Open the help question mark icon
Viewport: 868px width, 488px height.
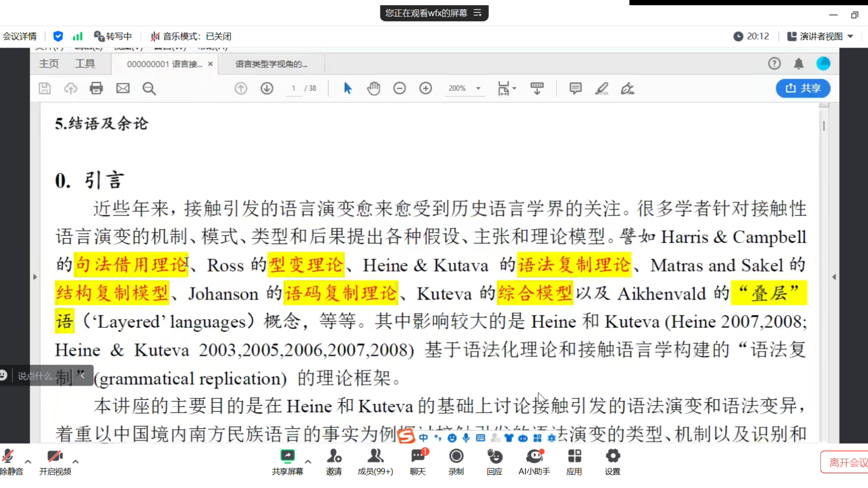pyautogui.click(x=774, y=64)
